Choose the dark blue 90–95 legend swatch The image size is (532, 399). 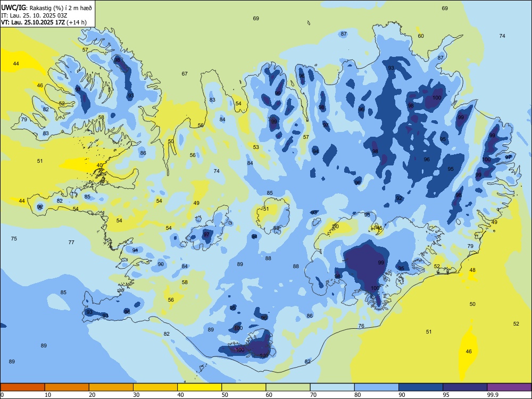pyautogui.click(x=421, y=387)
